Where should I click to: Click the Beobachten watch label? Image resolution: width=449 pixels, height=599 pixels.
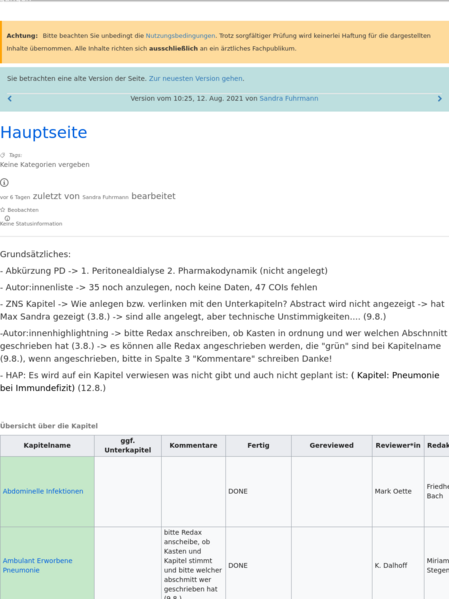(23, 210)
